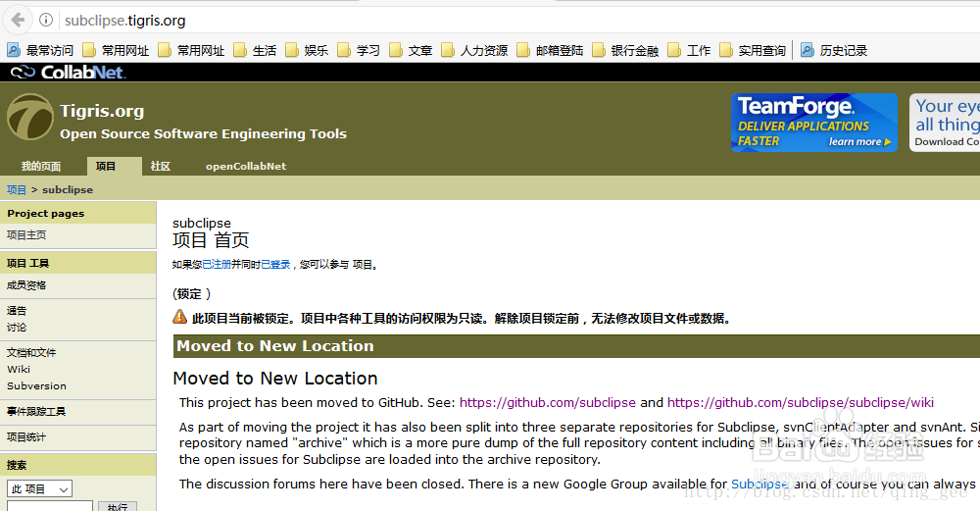Open 讨论 in the sidebar
The height and width of the screenshot is (511, 980).
click(x=17, y=328)
